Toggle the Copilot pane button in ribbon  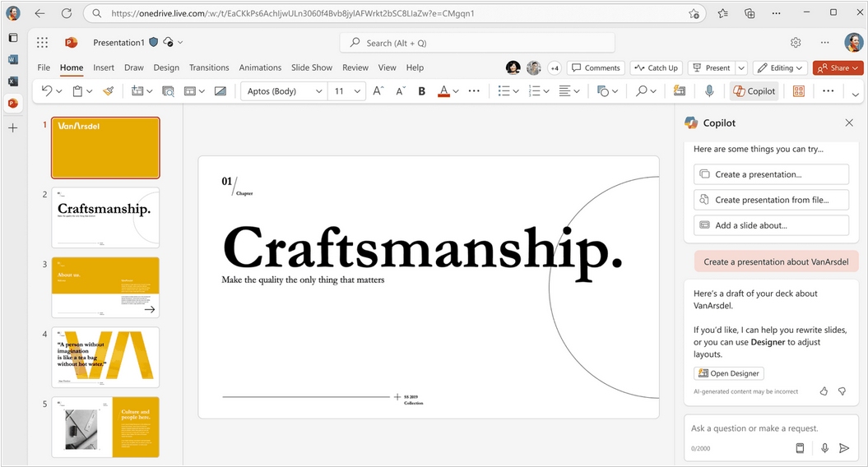click(x=754, y=91)
